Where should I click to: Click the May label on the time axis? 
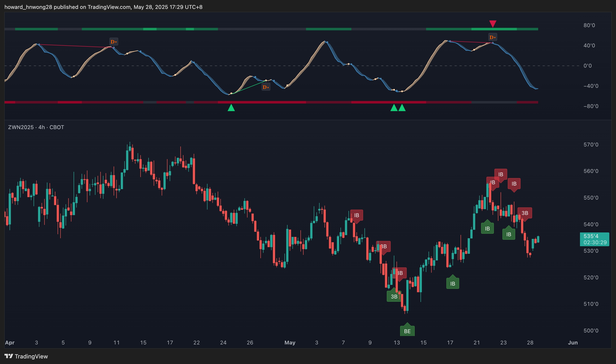290,342
